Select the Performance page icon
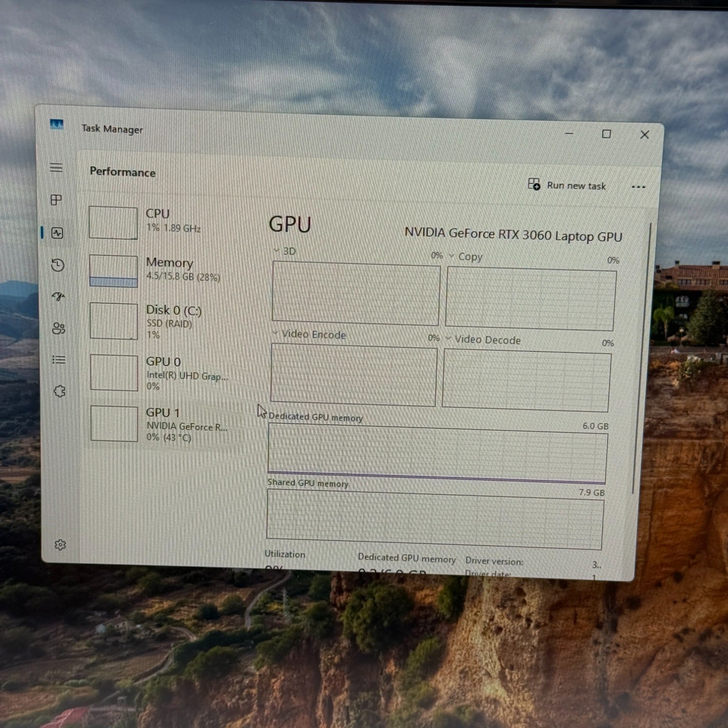728x728 pixels. (x=57, y=233)
